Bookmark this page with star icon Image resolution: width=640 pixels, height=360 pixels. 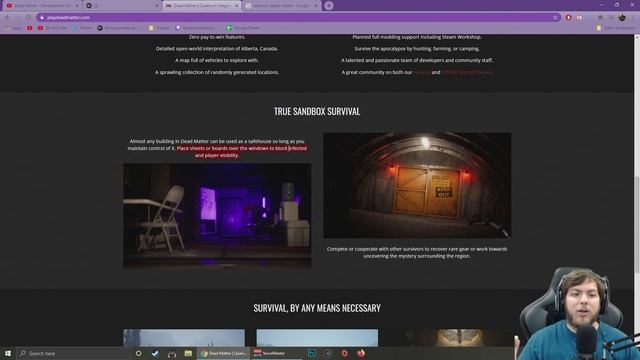(555, 18)
